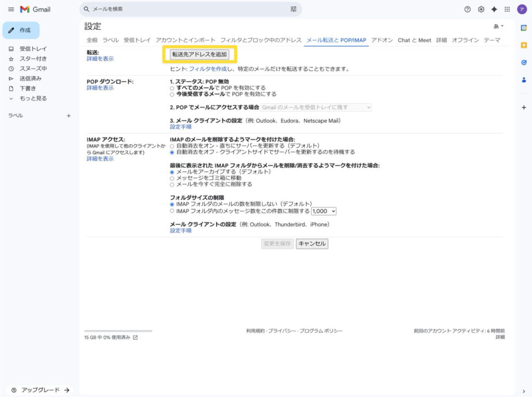Image resolution: width=532 pixels, height=397 pixels.
Task: Click the search filter options icon
Action: click(x=294, y=9)
